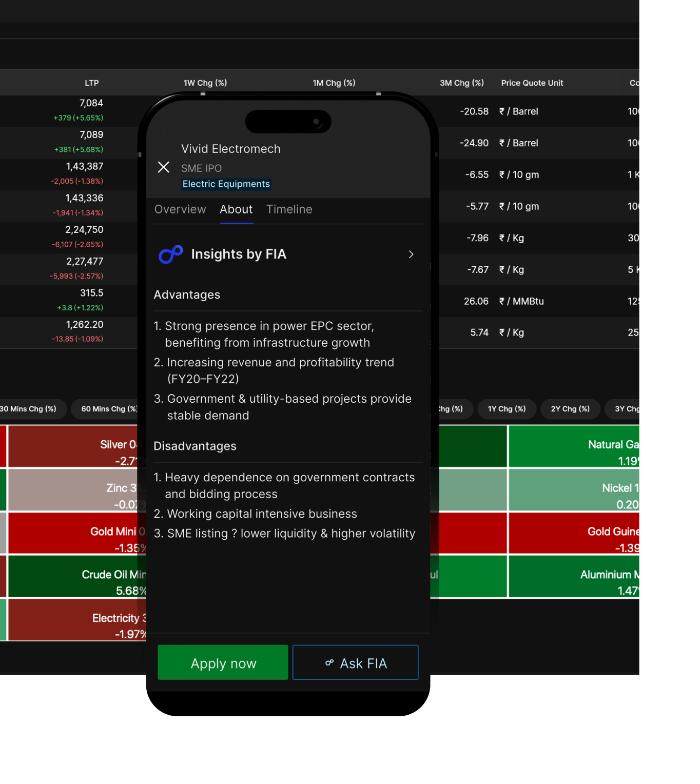Close the Vivid Electromech IPO panel

[x=164, y=167]
